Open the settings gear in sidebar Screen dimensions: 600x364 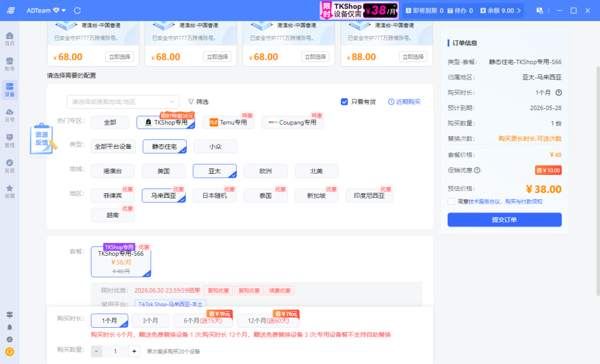pyautogui.click(x=9, y=339)
